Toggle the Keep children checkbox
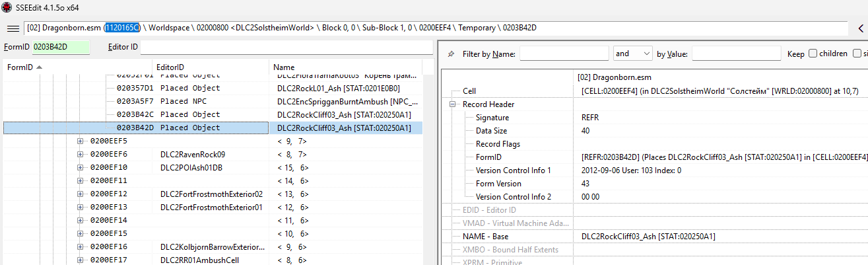 tap(813, 54)
